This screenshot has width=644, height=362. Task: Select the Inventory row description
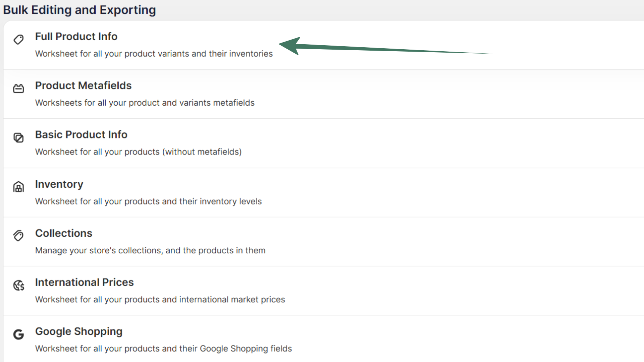(x=148, y=201)
